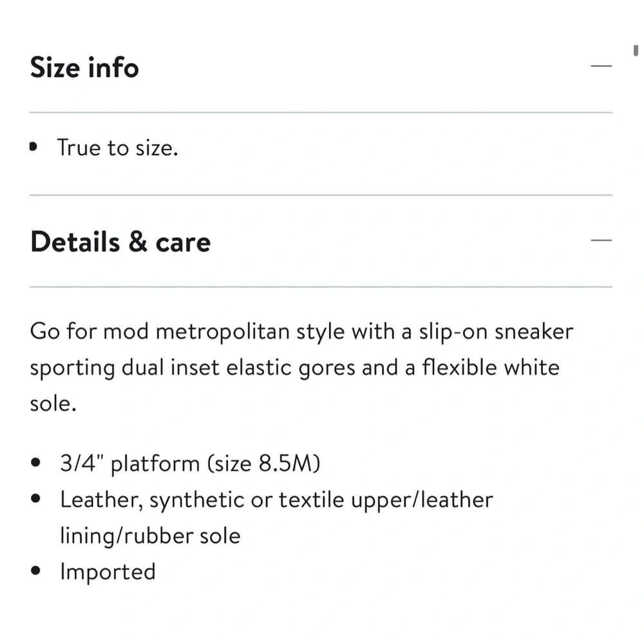Image resolution: width=644 pixels, height=644 pixels.
Task: Click the mod metropolitan style description paragraph
Action: 301,367
